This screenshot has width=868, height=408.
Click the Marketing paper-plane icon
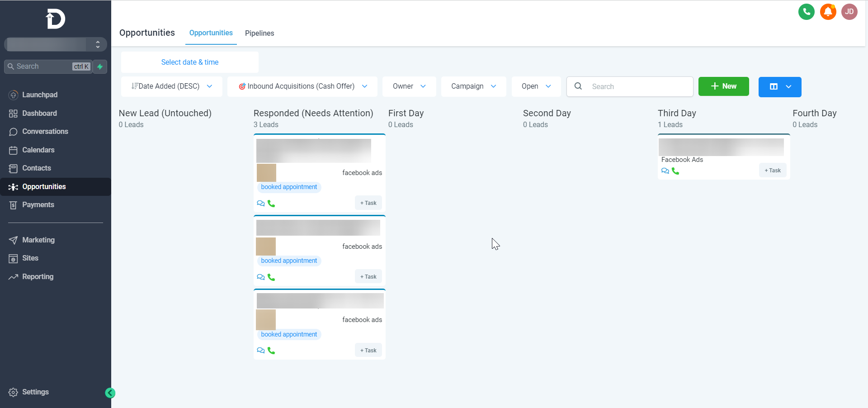13,240
